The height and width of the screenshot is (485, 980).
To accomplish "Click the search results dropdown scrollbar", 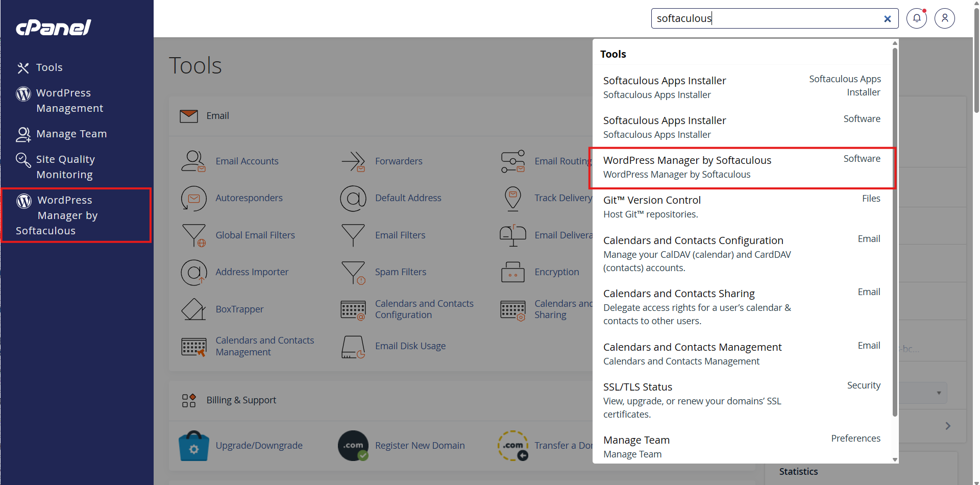I will (895, 232).
